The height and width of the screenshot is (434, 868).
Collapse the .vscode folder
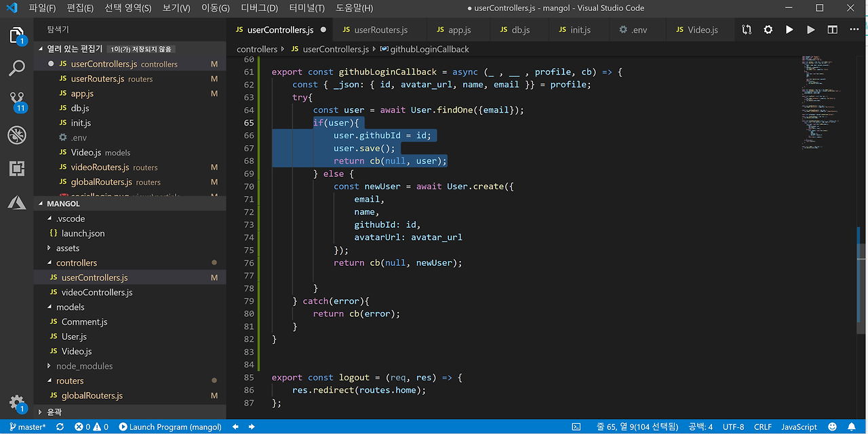click(130, 218)
